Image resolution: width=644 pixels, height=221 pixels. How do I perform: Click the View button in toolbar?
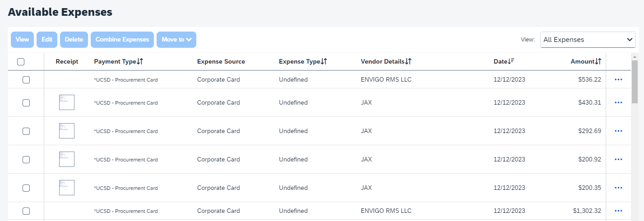[22, 40]
